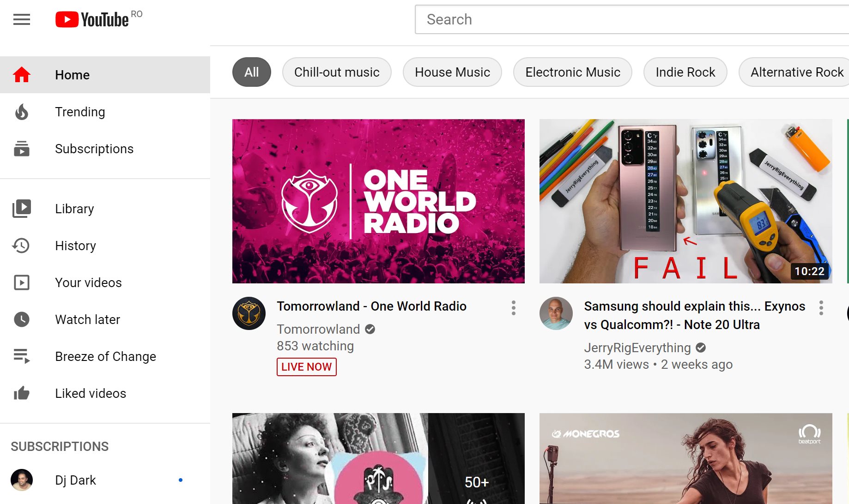Open the Breeze of Change playlist
Viewport: 849px width, 504px height.
pyautogui.click(x=105, y=356)
